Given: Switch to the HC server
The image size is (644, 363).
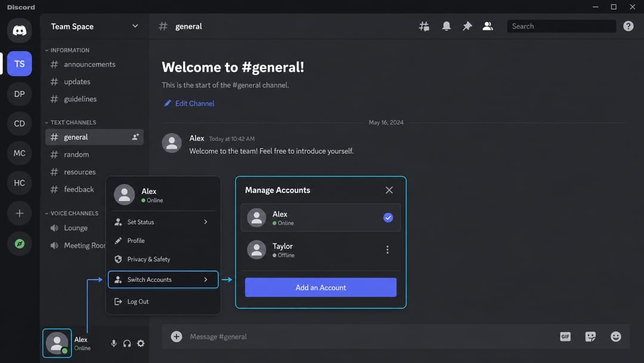Looking at the screenshot, I should pos(19,183).
